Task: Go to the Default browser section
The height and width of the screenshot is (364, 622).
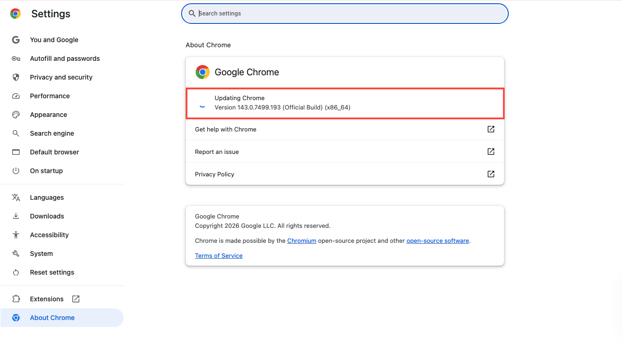Action: [x=54, y=152]
